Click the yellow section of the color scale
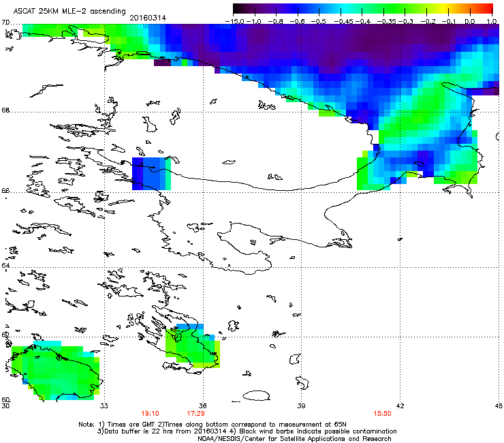The height and width of the screenshot is (443, 504). [445, 9]
